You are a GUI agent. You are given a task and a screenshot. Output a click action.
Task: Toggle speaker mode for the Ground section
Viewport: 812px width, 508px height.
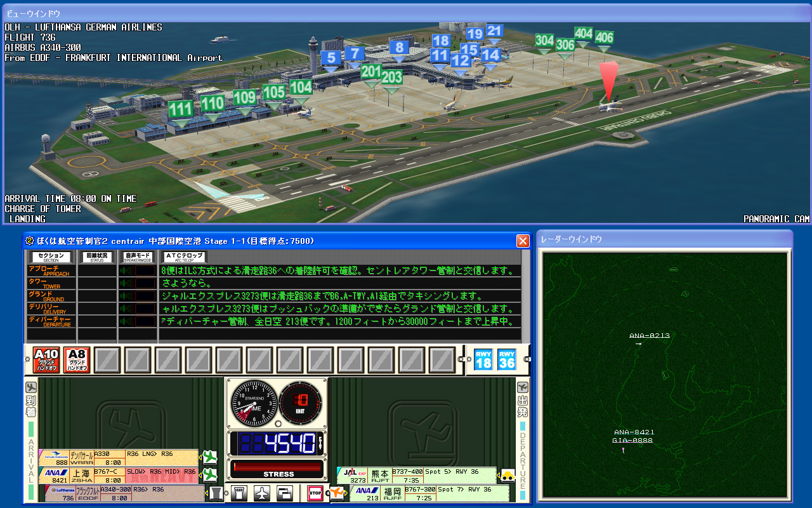(x=137, y=296)
